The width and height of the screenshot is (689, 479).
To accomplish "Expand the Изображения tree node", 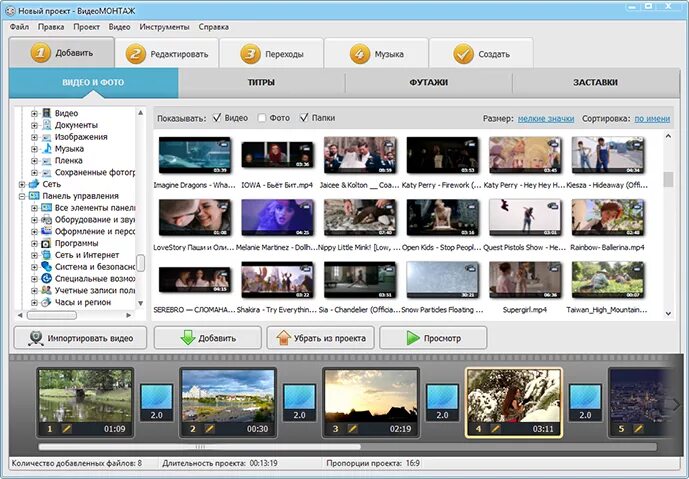I will [x=34, y=137].
